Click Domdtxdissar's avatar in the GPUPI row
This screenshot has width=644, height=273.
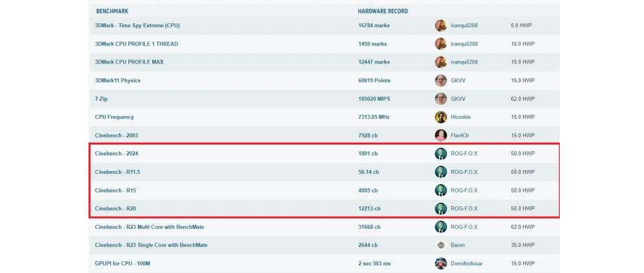click(x=441, y=263)
